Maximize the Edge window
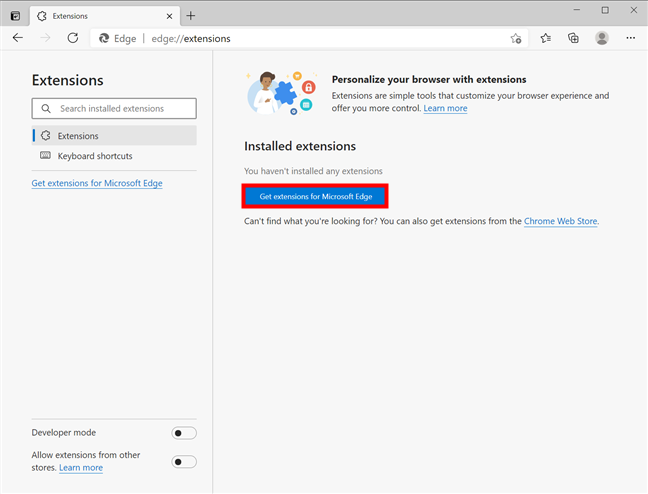Image resolution: width=648 pixels, height=494 pixels. point(605,10)
